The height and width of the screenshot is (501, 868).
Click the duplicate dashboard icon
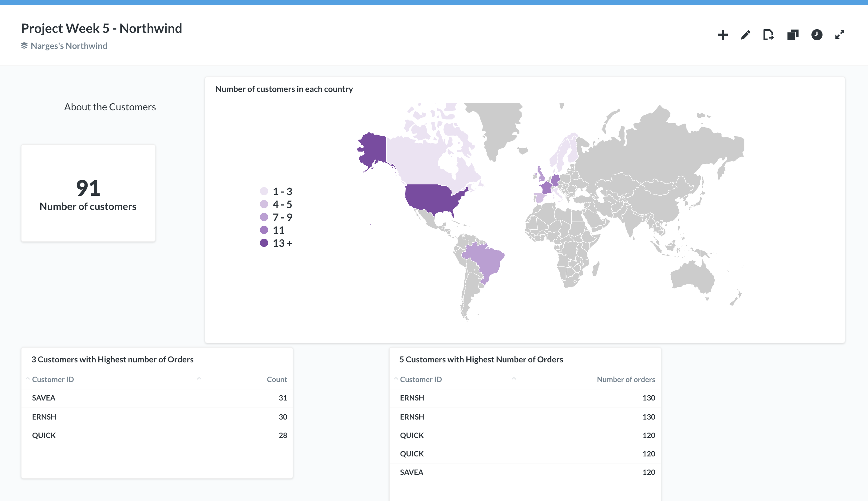pos(793,35)
